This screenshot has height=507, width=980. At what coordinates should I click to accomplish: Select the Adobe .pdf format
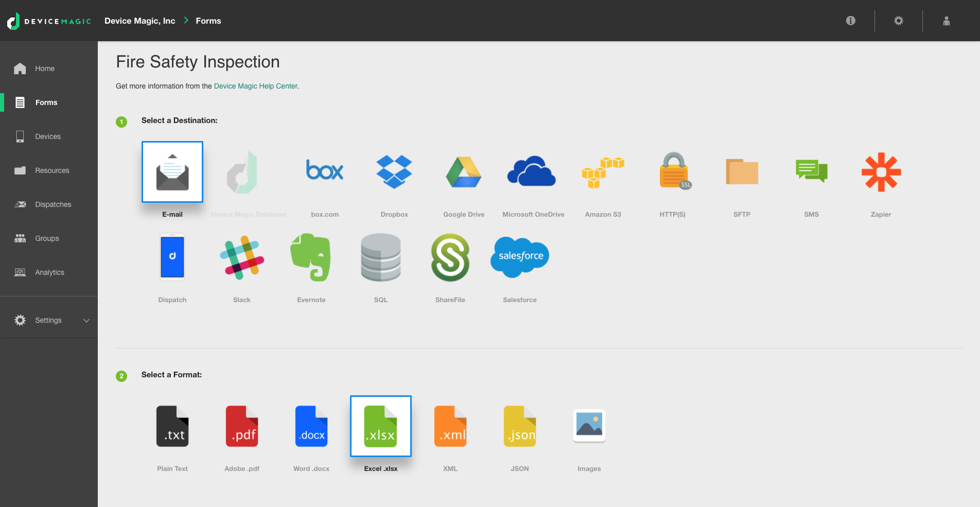tap(242, 426)
